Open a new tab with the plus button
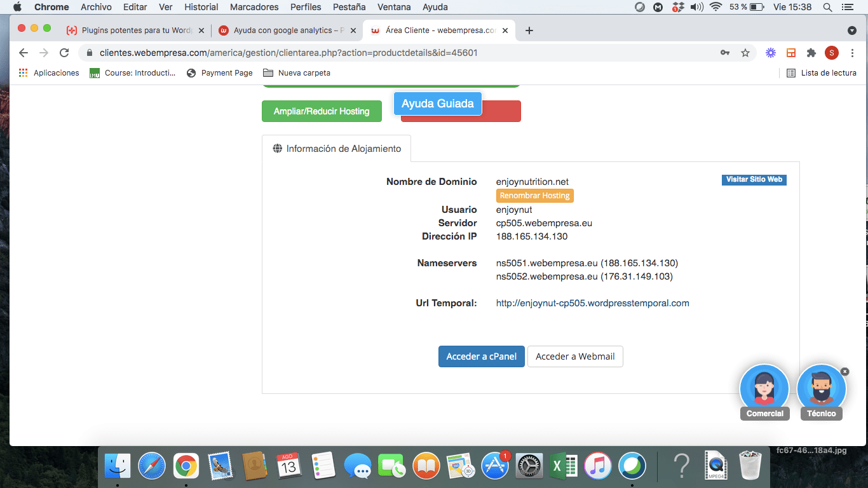This screenshot has height=488, width=868. tap(529, 30)
